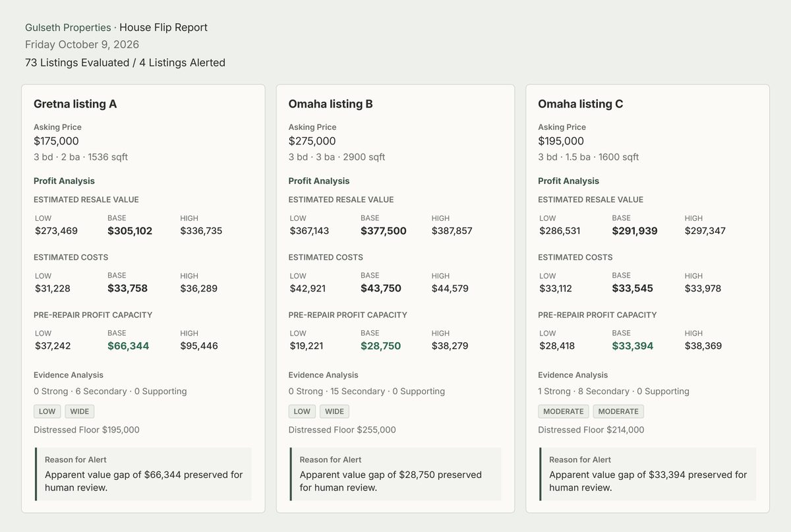Viewport: 791px width, 532px height.
Task: Open the $66,344 value gap alert reason
Action: pos(143,474)
